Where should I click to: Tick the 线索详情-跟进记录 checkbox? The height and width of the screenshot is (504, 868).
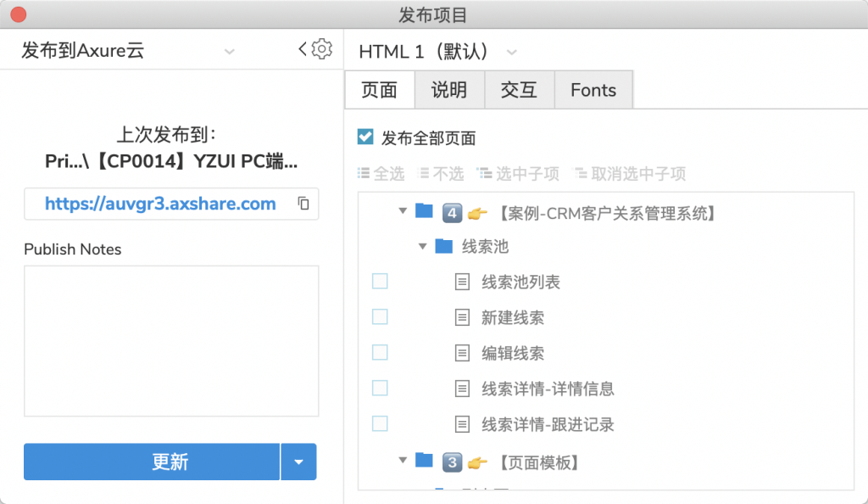380,423
